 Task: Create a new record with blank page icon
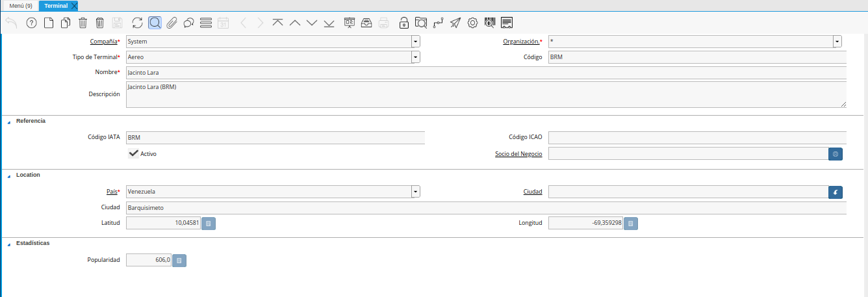coord(49,23)
